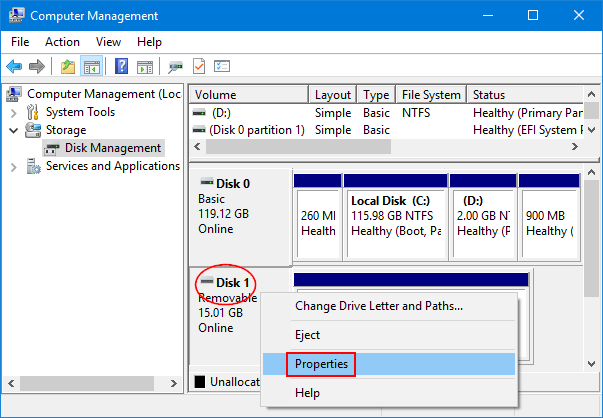The width and height of the screenshot is (603, 418).
Task: Click the File System column header
Action: tap(431, 95)
